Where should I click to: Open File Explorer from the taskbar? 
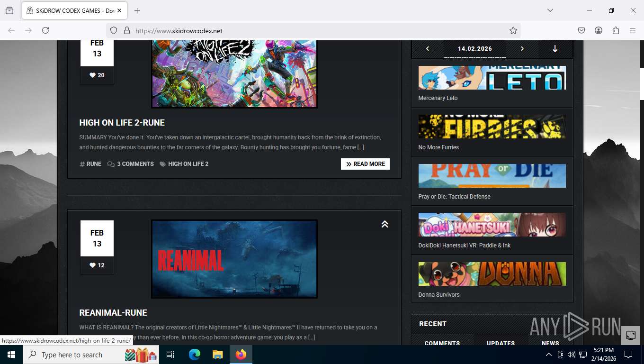coord(217,355)
